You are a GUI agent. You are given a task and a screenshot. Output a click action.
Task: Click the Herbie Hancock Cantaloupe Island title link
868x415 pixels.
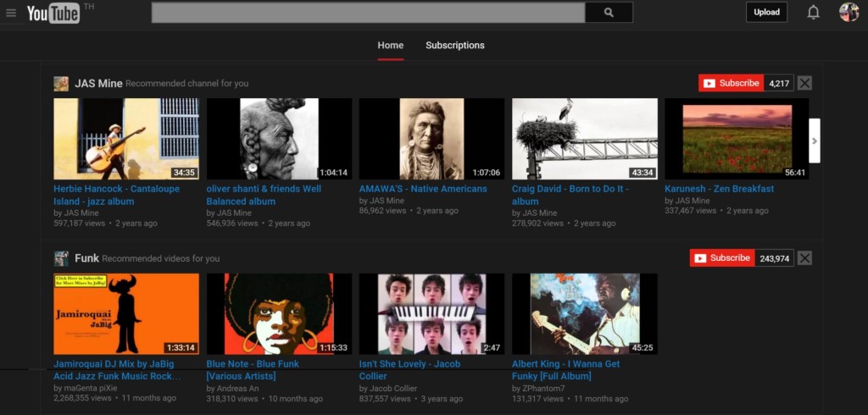tap(116, 195)
